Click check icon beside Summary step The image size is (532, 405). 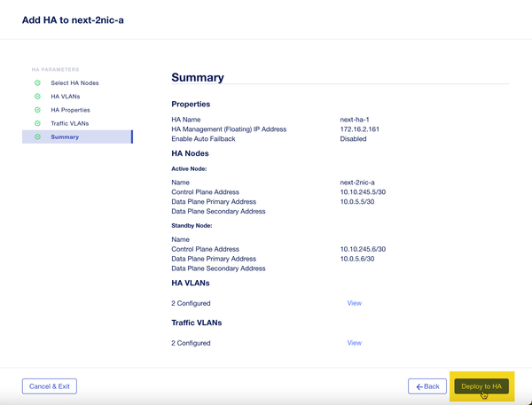[37, 136]
